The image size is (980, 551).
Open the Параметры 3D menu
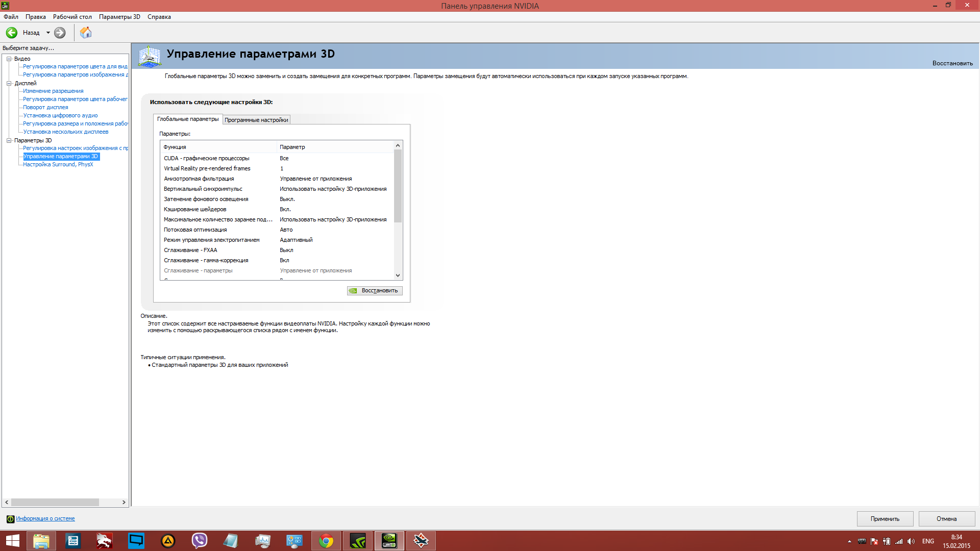119,17
